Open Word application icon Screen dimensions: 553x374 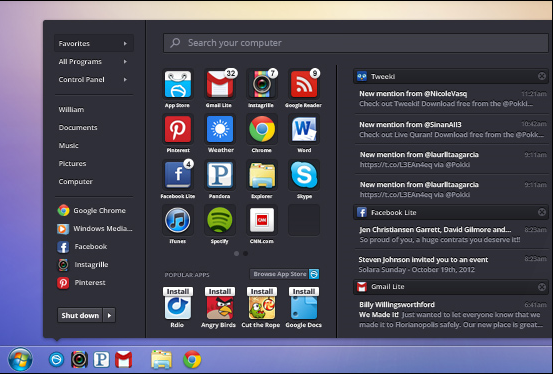(x=304, y=129)
